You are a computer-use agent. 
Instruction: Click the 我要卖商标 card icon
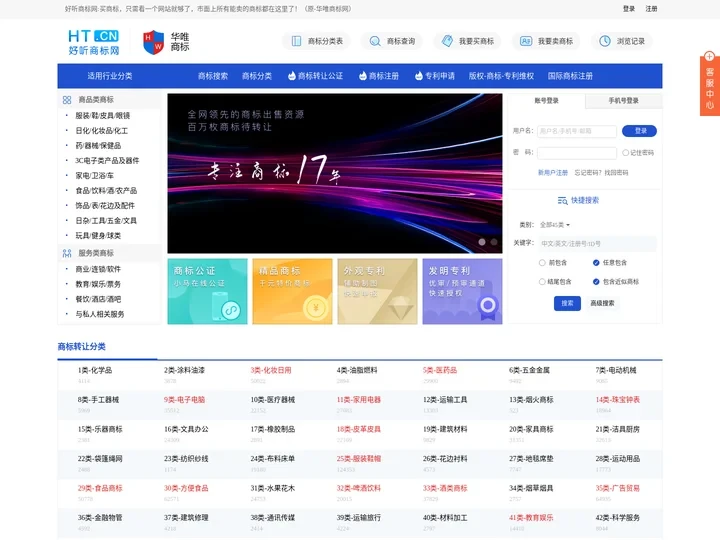click(526, 41)
